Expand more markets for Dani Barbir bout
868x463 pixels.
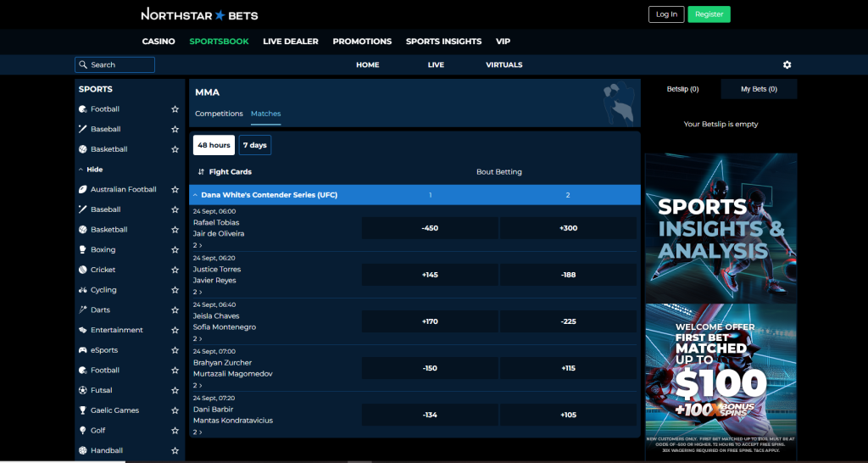198,432
